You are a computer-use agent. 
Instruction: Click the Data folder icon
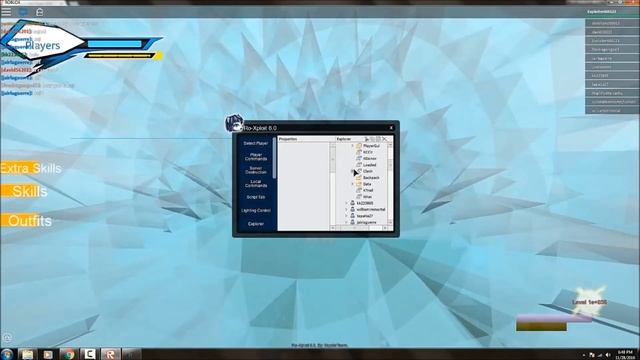[359, 184]
